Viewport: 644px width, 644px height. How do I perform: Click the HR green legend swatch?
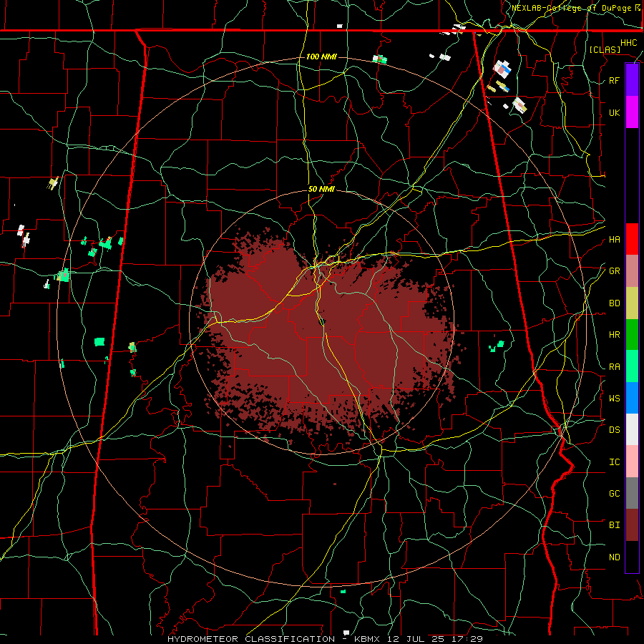pyautogui.click(x=632, y=335)
